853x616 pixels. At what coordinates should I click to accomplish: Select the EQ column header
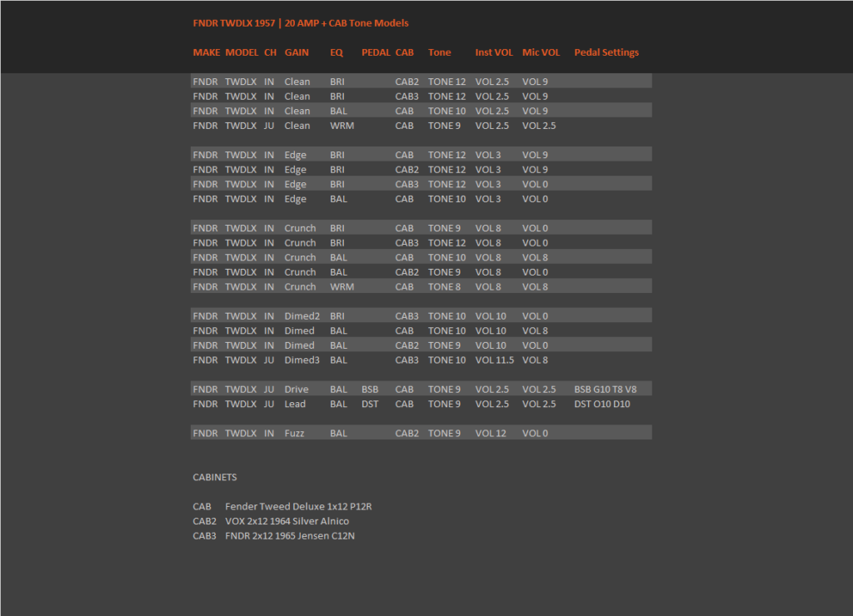337,52
